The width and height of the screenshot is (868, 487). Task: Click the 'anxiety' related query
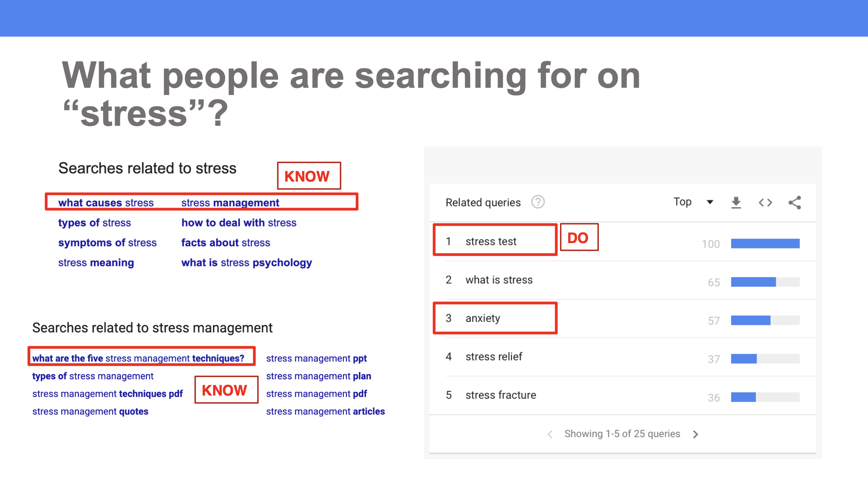pos(483,318)
